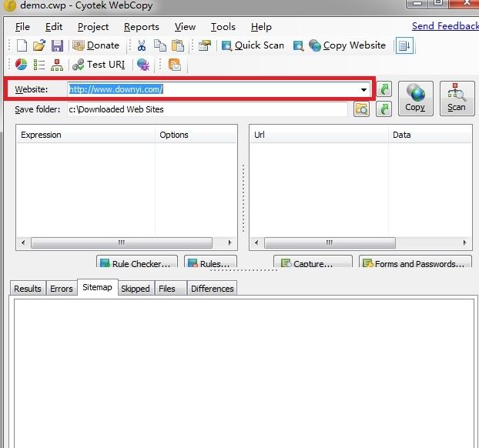Click the Url column header

(319, 135)
